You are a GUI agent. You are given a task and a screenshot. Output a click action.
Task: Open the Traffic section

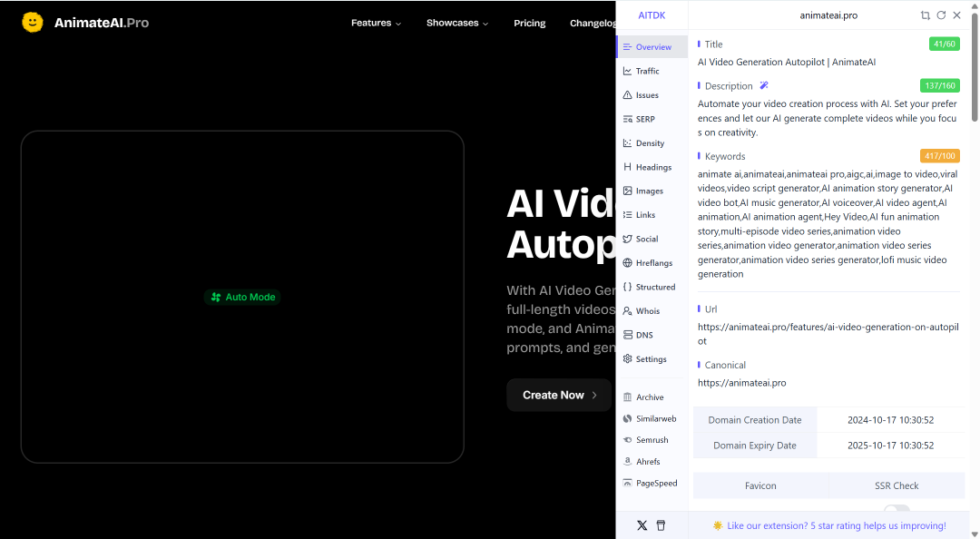click(652, 72)
